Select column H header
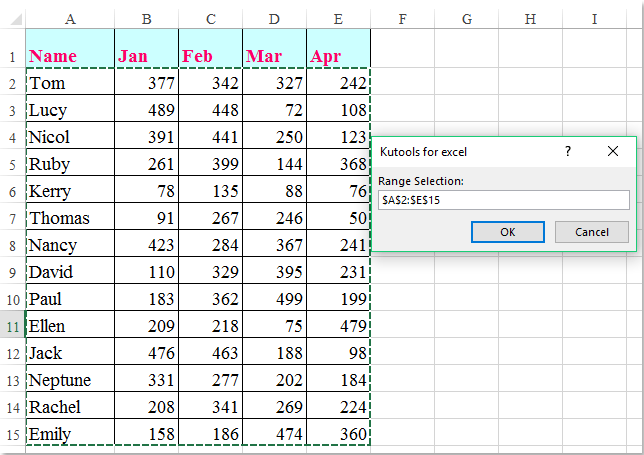644x455 pixels. tap(529, 18)
